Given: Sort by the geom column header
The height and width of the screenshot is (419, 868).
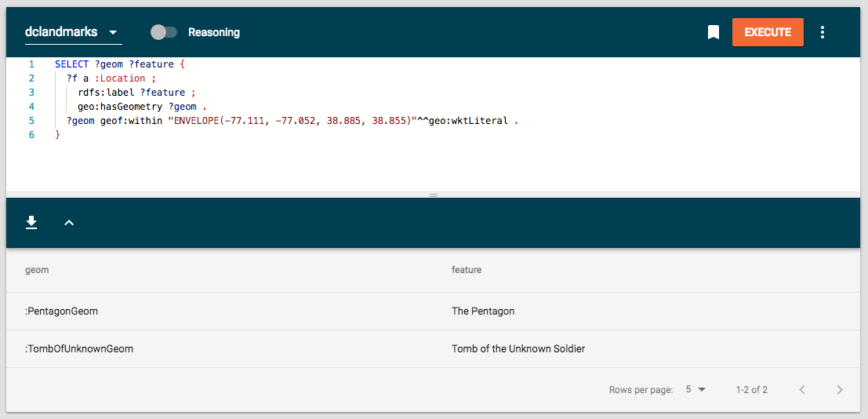Looking at the screenshot, I should click(x=37, y=270).
